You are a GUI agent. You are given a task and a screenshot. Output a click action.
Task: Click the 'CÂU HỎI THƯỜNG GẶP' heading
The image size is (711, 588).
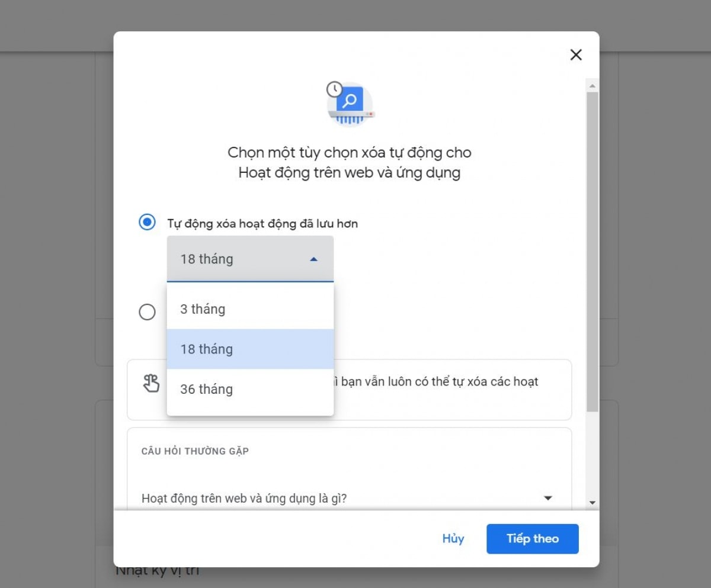coord(195,451)
